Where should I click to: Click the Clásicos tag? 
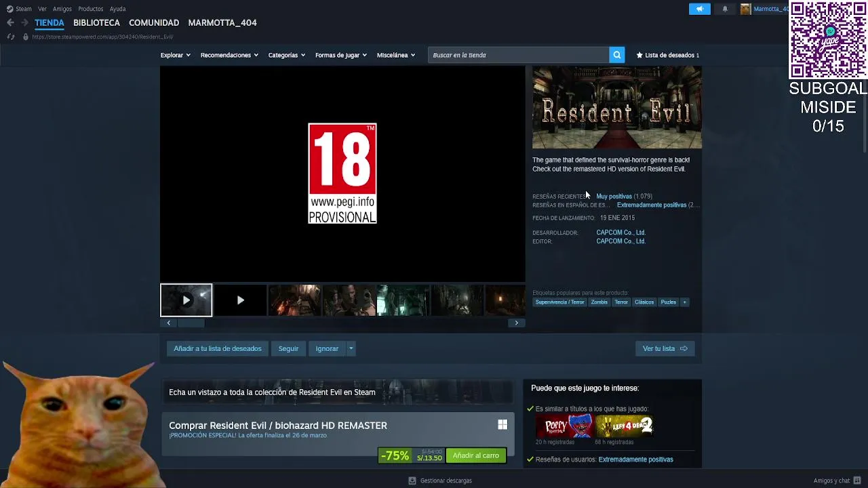(644, 302)
